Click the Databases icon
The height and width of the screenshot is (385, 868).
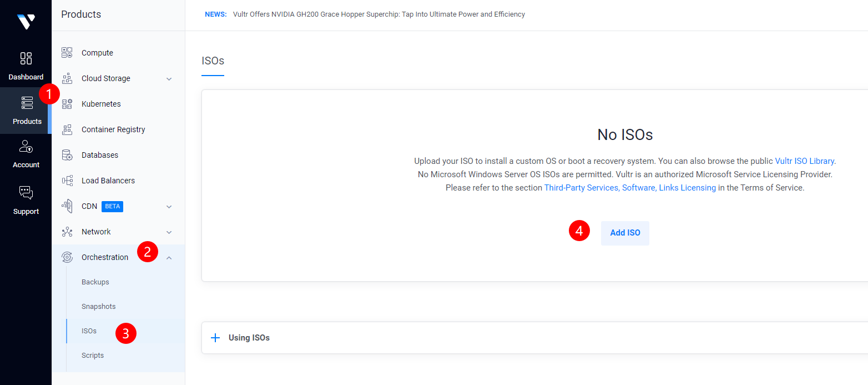[x=67, y=155]
